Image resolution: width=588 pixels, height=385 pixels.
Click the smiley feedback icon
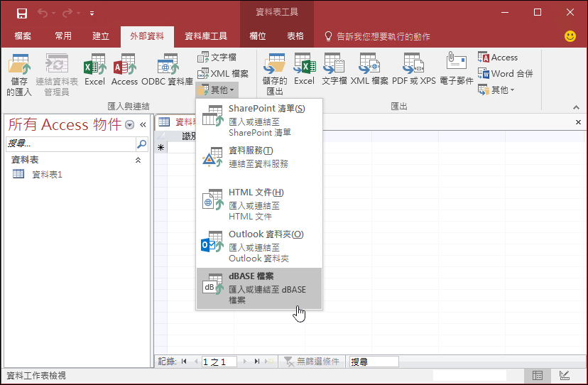point(570,36)
